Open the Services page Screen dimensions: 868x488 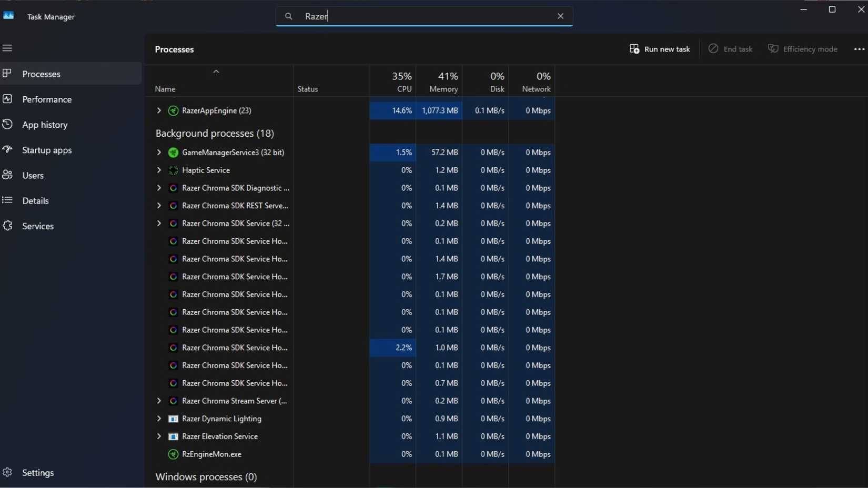(x=38, y=226)
